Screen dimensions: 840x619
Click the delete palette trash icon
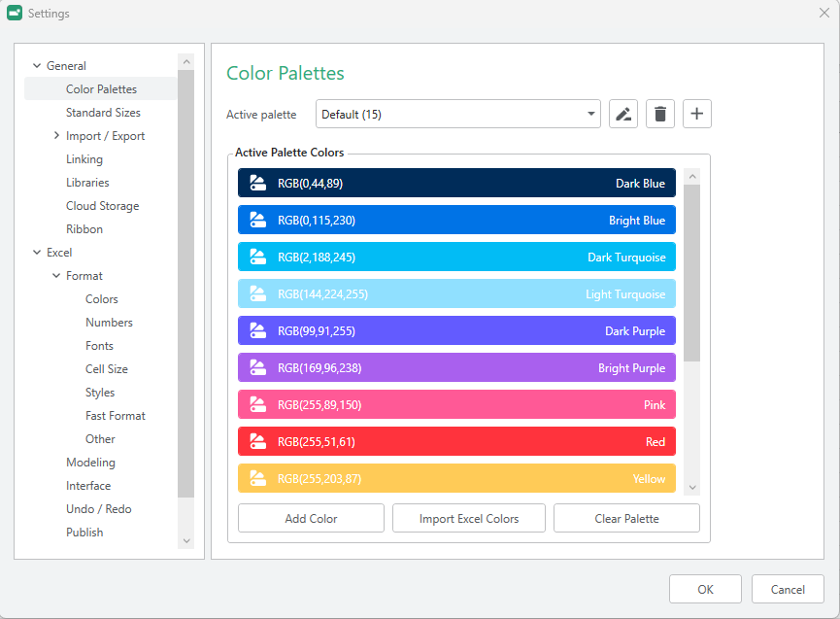click(660, 115)
